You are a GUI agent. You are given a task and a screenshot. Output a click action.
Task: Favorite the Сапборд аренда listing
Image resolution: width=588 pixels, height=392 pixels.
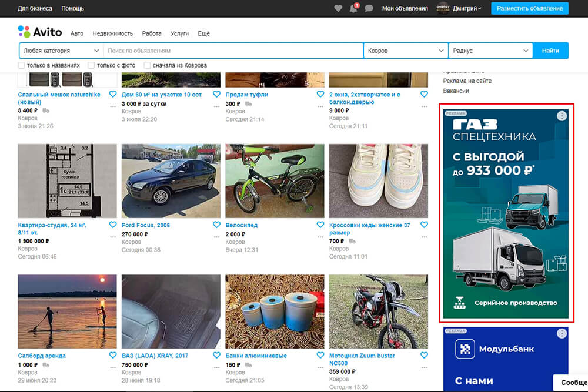pyautogui.click(x=113, y=355)
